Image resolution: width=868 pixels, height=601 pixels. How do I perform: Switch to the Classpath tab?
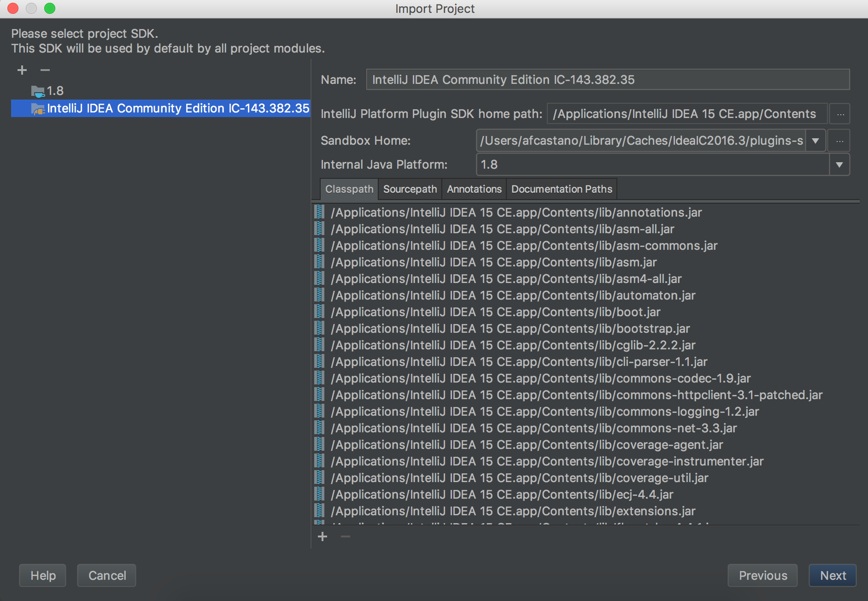click(349, 189)
